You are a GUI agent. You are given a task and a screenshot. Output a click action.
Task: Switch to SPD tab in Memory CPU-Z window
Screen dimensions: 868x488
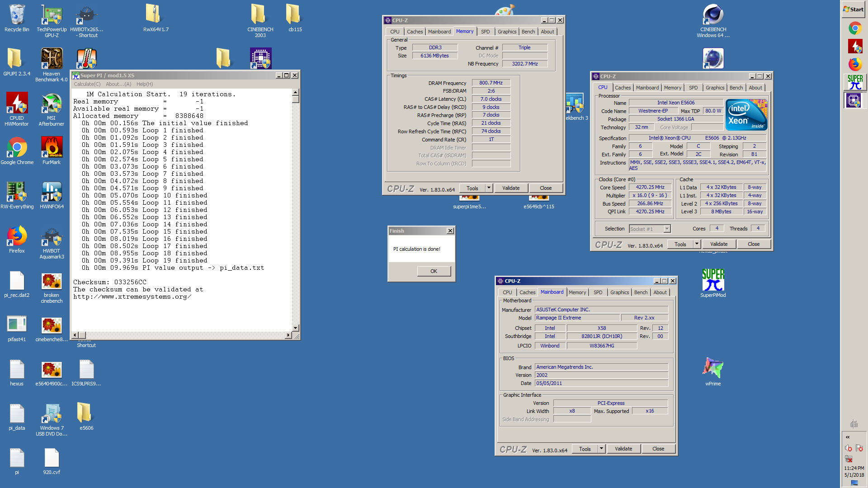485,32
